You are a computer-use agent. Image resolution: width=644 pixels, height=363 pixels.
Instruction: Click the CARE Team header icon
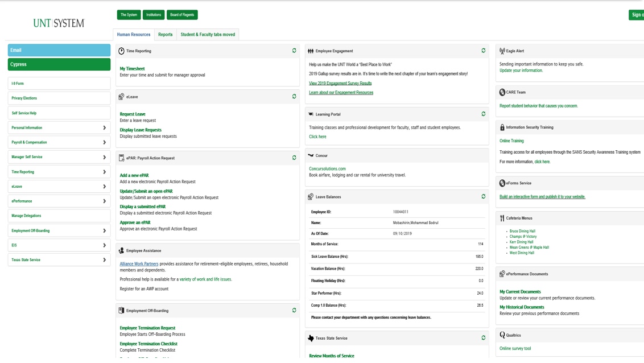click(502, 92)
